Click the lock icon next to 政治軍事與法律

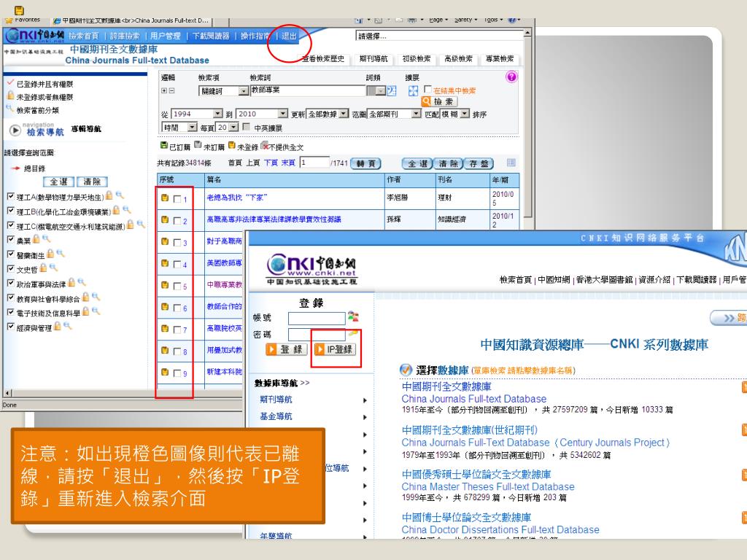71,282
